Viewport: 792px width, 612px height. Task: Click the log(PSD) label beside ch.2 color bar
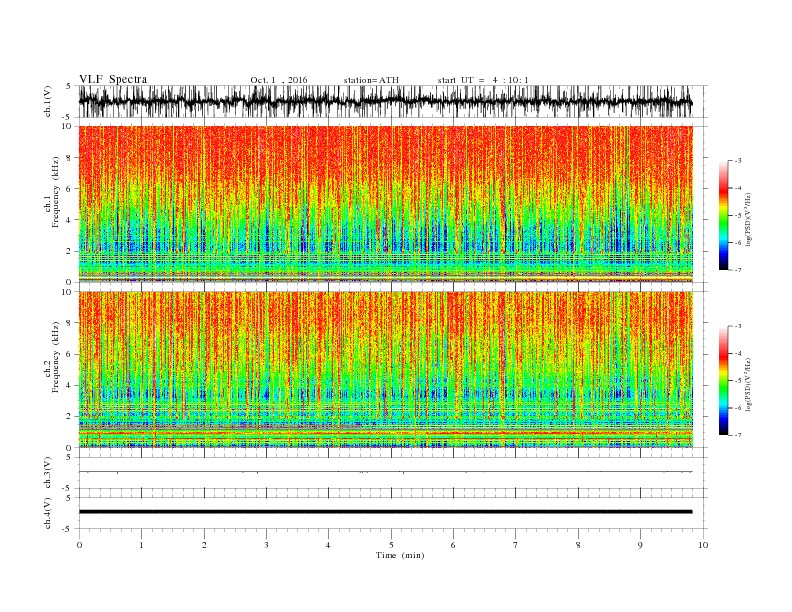[x=749, y=384]
